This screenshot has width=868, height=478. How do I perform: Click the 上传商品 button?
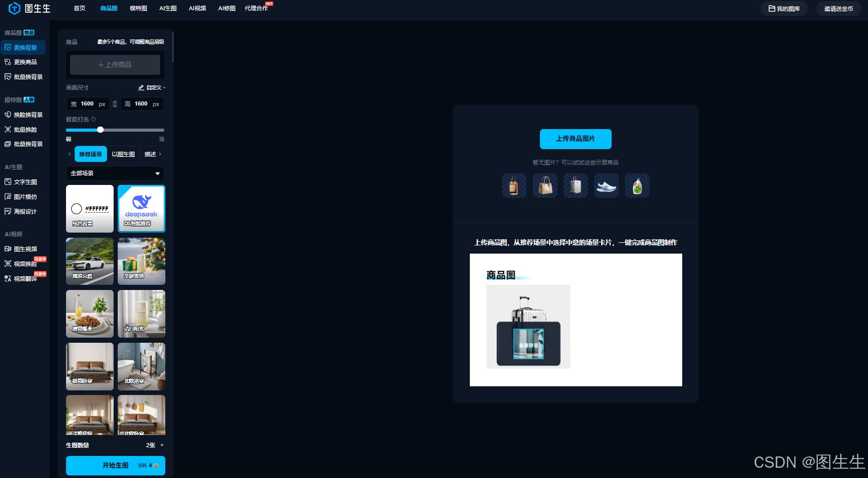(115, 65)
